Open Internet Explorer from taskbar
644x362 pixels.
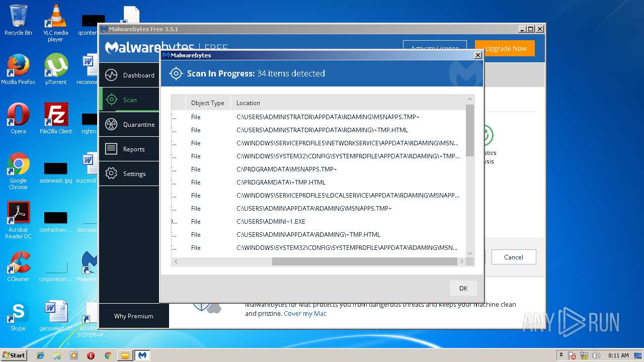(40, 355)
